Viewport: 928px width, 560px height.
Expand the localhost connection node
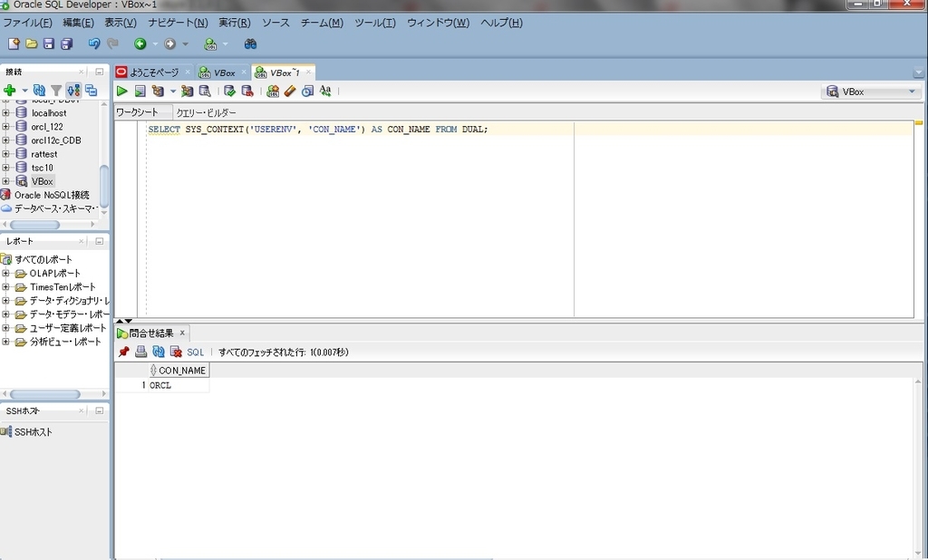click(5, 112)
